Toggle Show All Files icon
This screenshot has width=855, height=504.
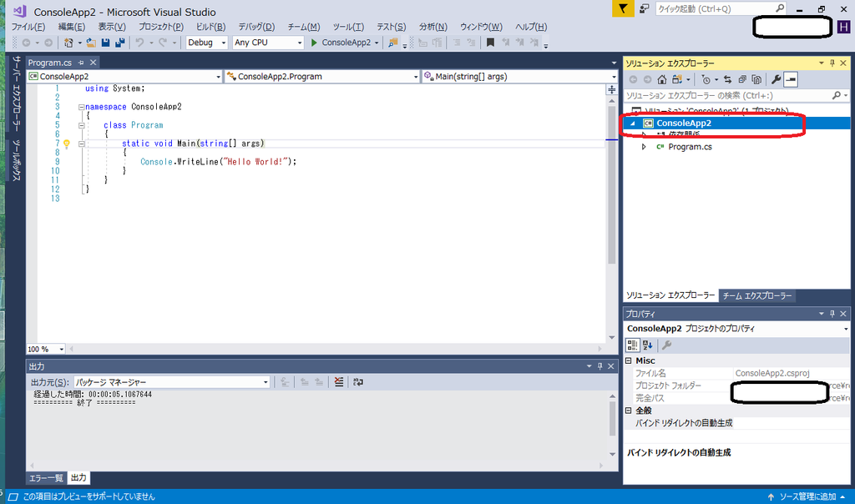(756, 79)
